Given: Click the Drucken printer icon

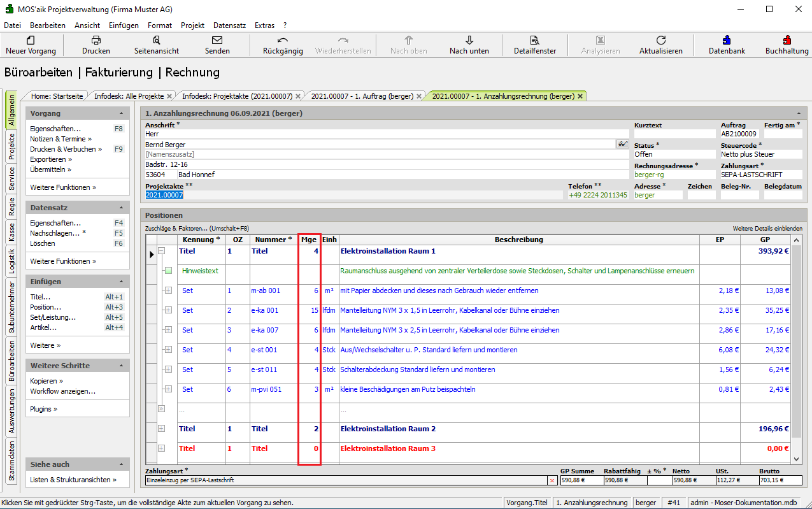Looking at the screenshot, I should (x=96, y=40).
